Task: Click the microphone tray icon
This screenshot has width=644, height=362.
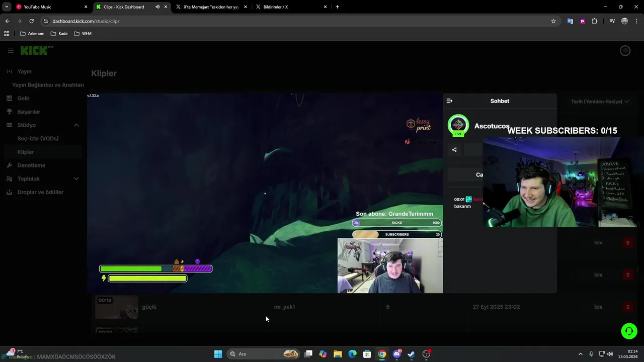Action: point(591,354)
